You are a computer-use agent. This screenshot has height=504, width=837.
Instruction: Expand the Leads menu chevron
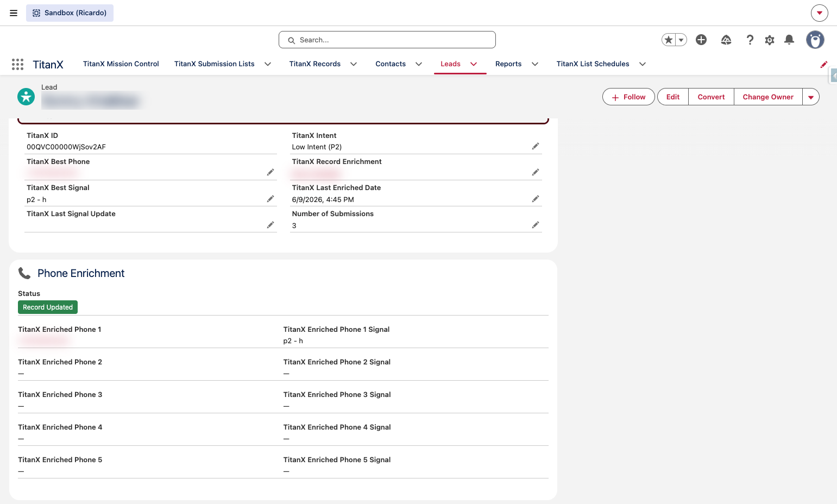pos(474,64)
